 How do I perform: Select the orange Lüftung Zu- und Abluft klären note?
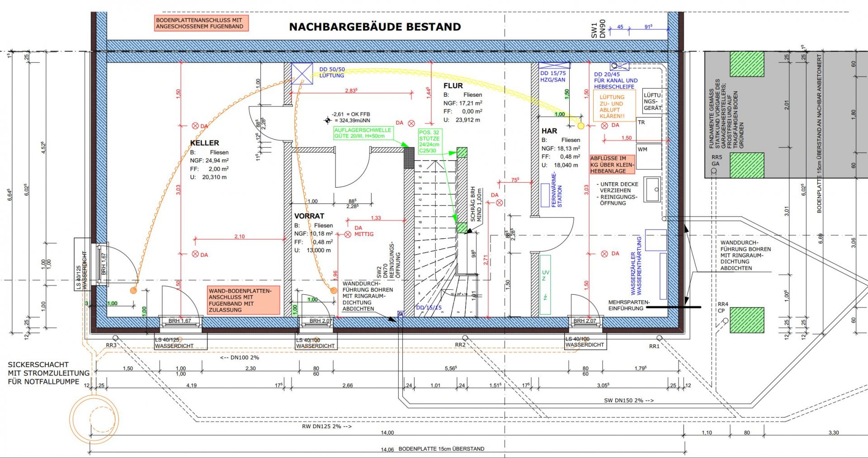tap(613, 107)
